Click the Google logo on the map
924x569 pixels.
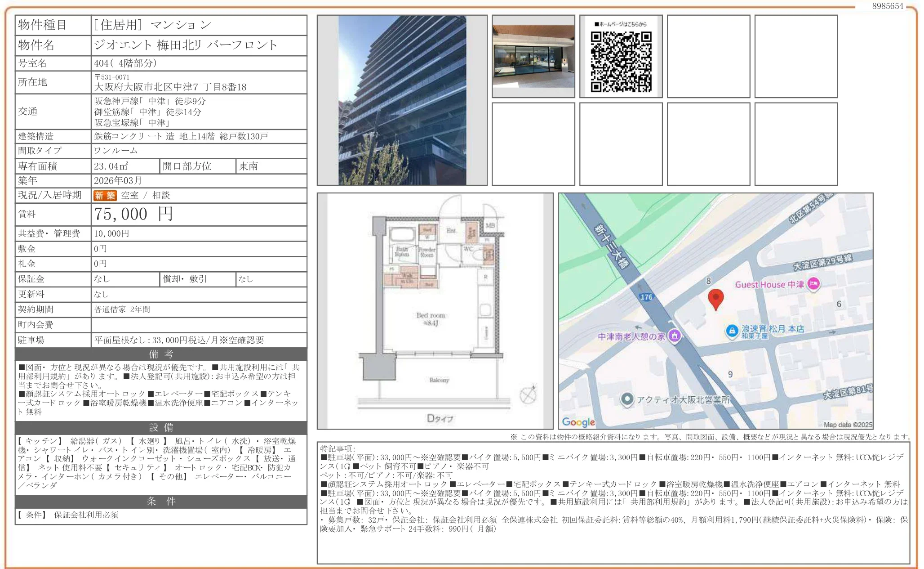point(579,422)
